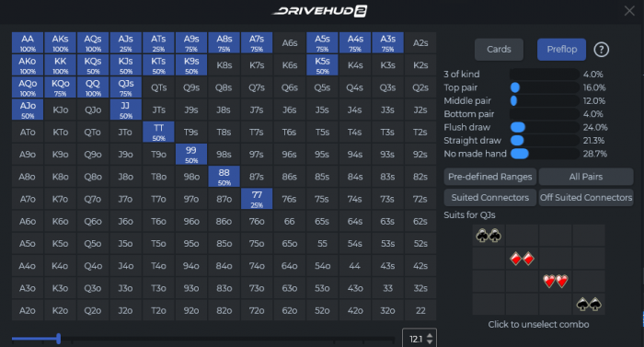The height and width of the screenshot is (347, 644).
Task: Toggle the 88 50% hand cell
Action: point(224,177)
